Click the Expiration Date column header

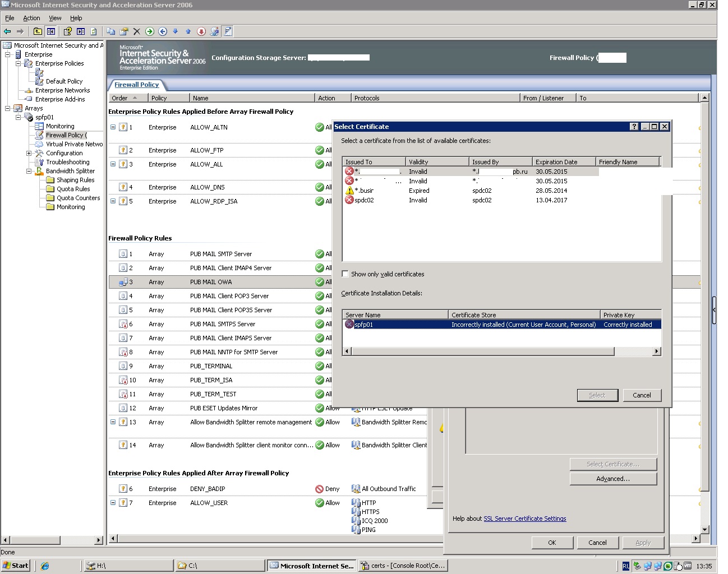click(563, 162)
